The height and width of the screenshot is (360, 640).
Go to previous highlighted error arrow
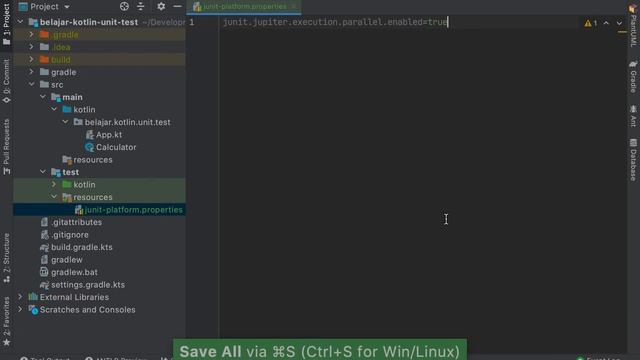pyautogui.click(x=606, y=23)
